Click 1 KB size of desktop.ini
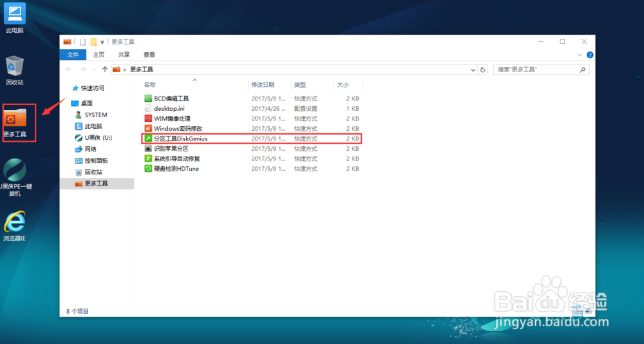This screenshot has height=344, width=644. click(352, 108)
